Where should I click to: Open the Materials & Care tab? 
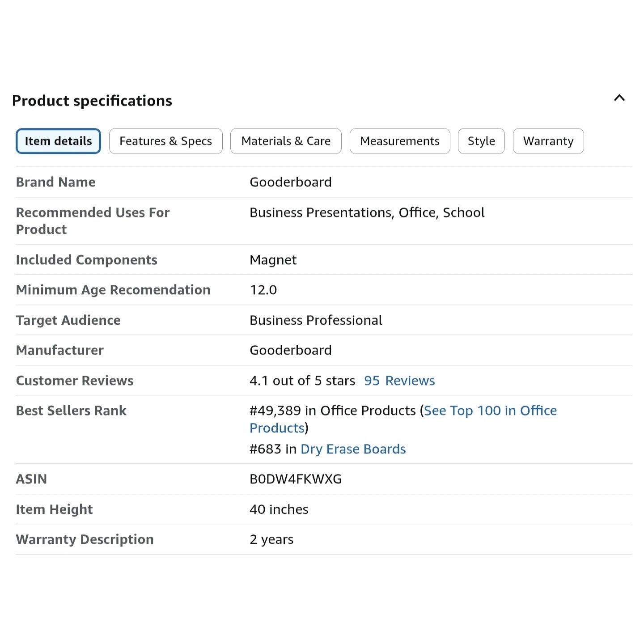286,141
